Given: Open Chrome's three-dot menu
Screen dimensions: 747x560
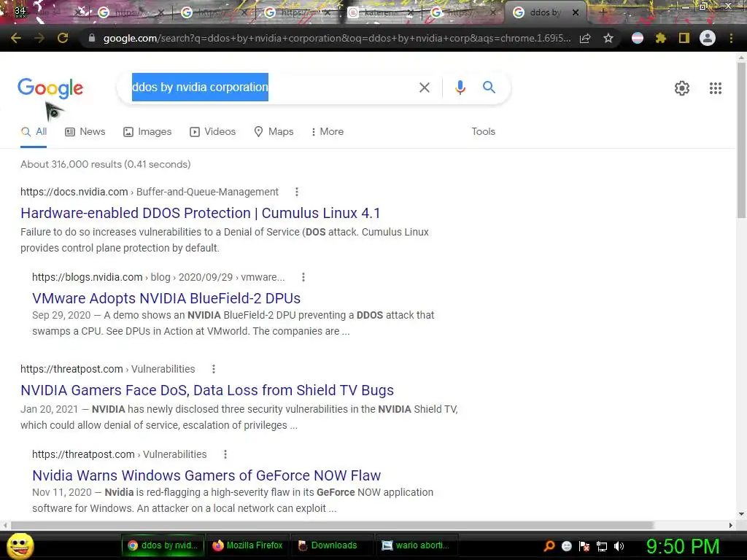Looking at the screenshot, I should (x=731, y=38).
